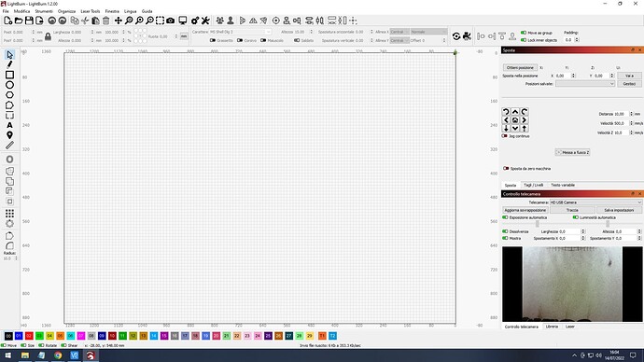
Task: Open the device settings wrench icon
Action: pos(205,21)
